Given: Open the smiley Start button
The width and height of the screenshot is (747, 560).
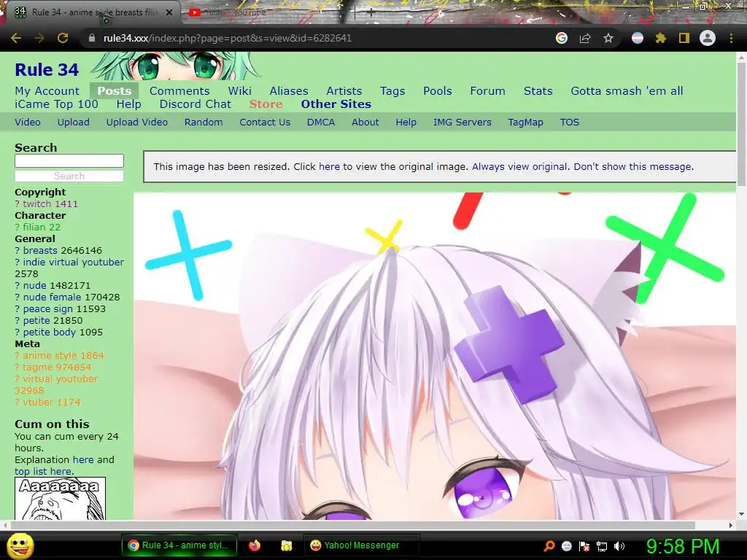Looking at the screenshot, I should coord(20,546).
